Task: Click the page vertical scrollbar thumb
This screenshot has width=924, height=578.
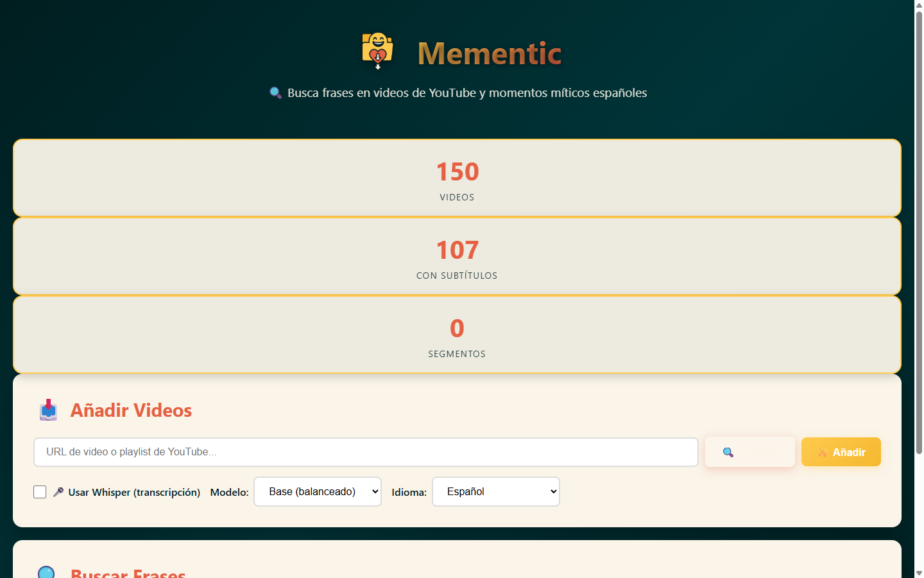Action: pos(919,231)
